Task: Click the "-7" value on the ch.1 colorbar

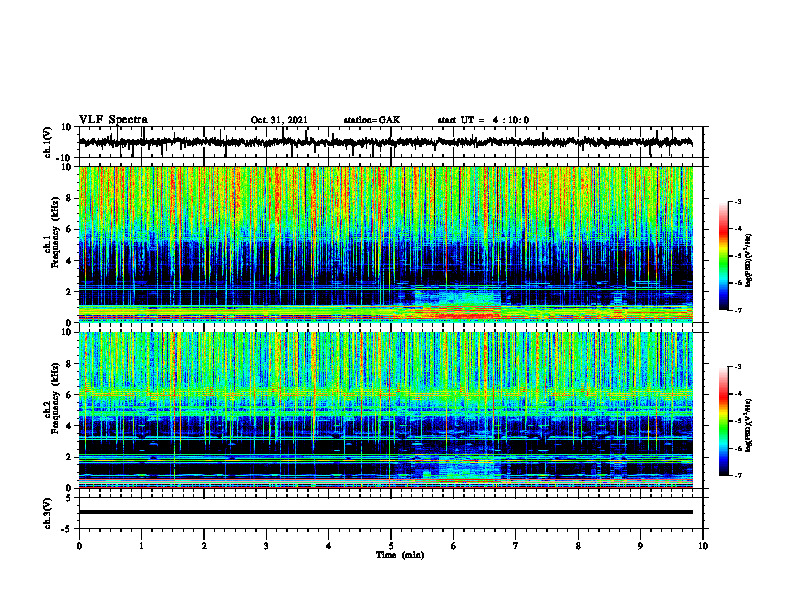Action: coord(737,310)
